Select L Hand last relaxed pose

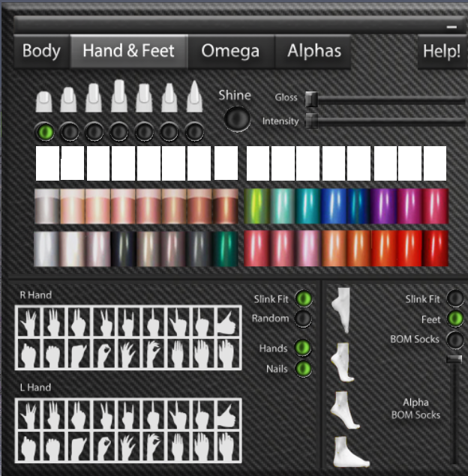click(x=227, y=447)
